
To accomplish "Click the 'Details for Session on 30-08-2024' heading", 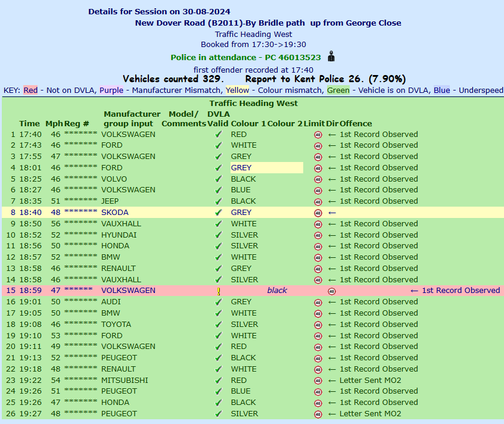I will click(159, 11).
